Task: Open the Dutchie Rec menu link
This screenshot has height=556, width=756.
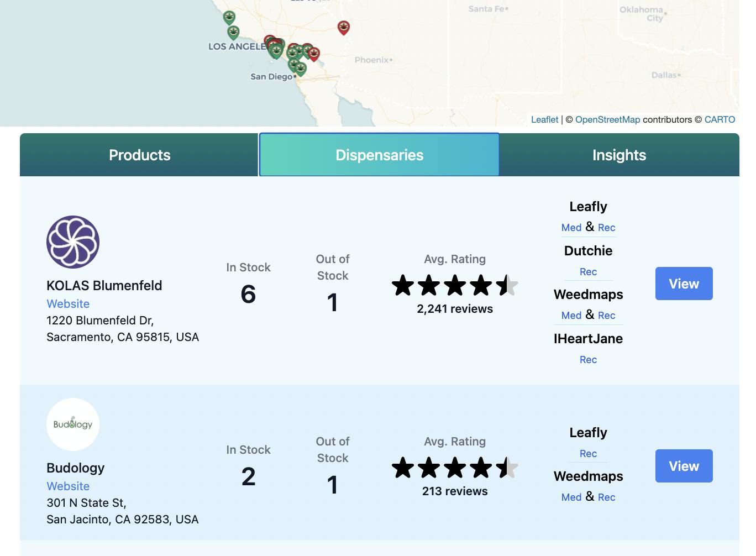Action: [x=588, y=272]
